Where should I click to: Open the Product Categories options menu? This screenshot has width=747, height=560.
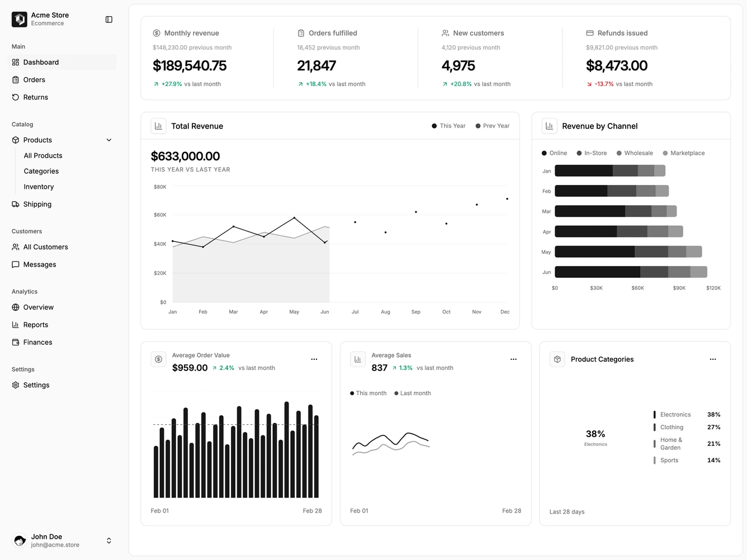coord(713,359)
